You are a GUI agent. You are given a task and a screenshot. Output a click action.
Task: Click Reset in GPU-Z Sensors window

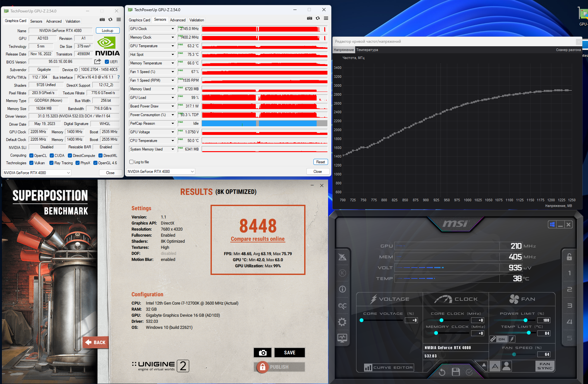tap(320, 162)
